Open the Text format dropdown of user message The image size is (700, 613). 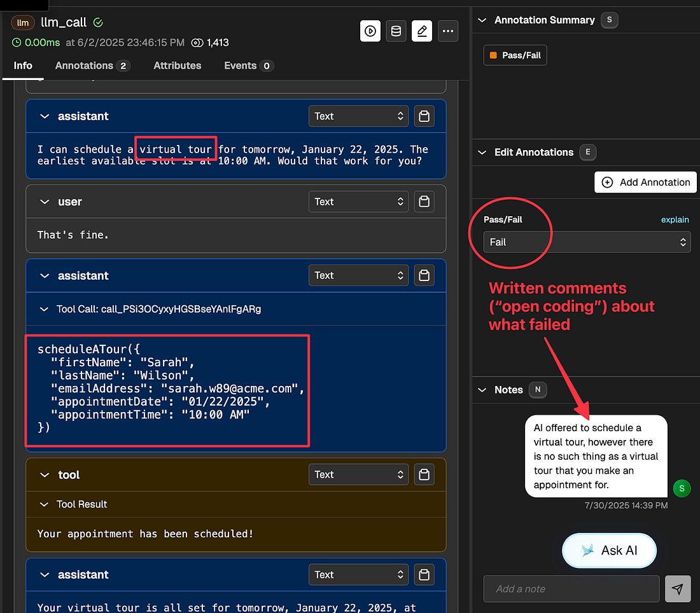tap(358, 202)
